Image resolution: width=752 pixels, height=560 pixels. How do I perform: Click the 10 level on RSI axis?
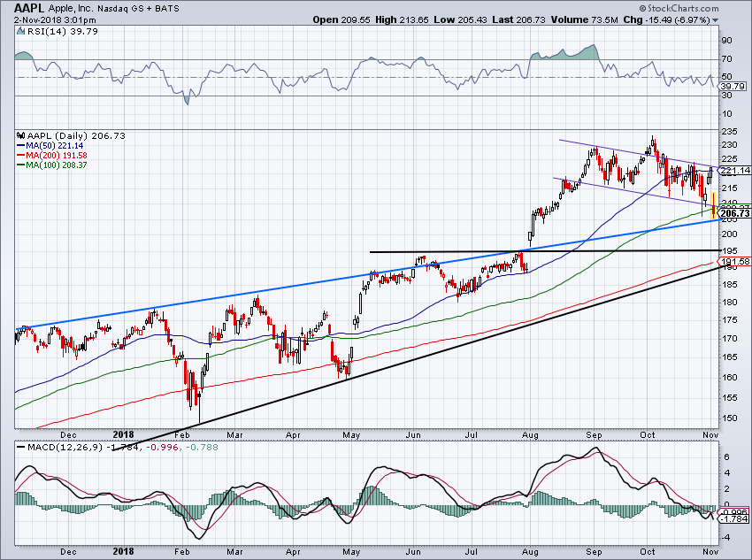pos(727,114)
